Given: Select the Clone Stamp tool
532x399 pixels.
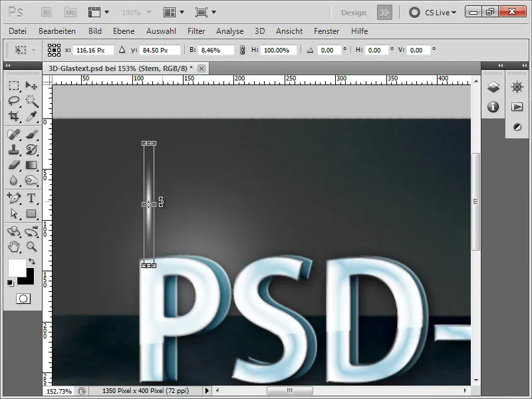Looking at the screenshot, I should [x=13, y=150].
